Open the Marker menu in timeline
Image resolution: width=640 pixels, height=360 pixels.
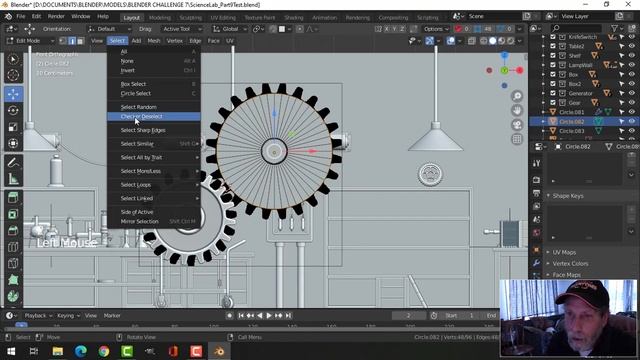[x=112, y=316]
